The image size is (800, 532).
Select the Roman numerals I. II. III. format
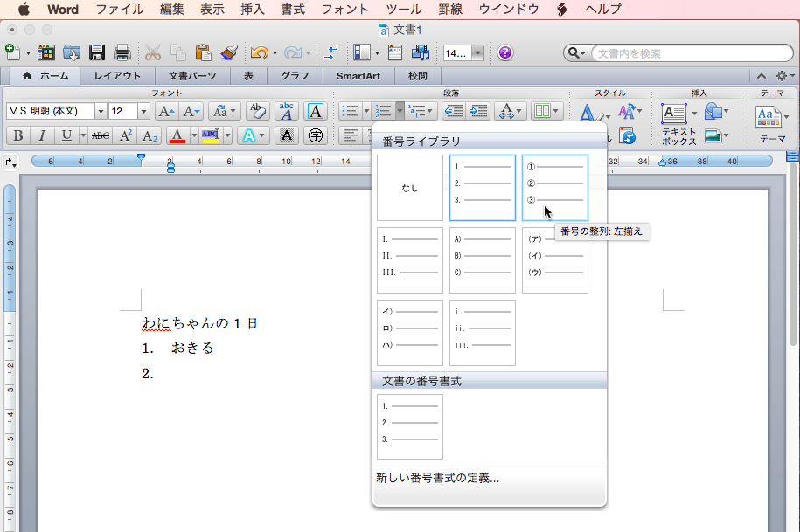[410, 260]
